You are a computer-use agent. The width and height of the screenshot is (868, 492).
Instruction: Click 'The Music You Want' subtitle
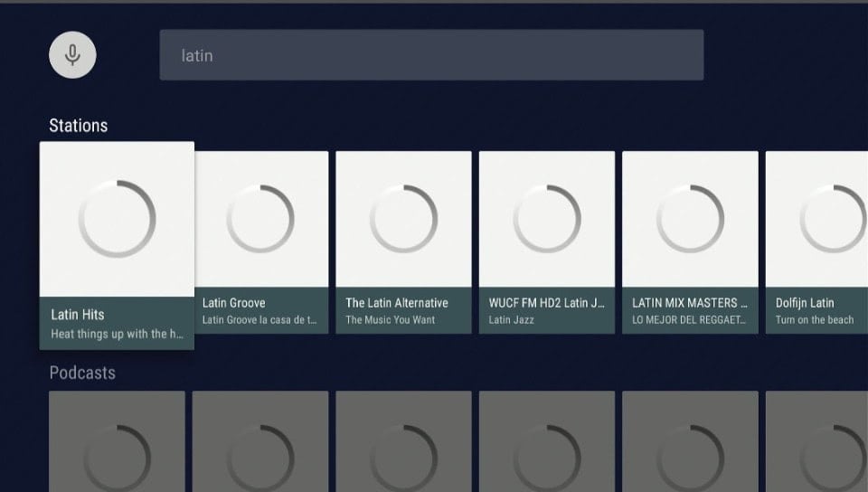pyautogui.click(x=391, y=320)
